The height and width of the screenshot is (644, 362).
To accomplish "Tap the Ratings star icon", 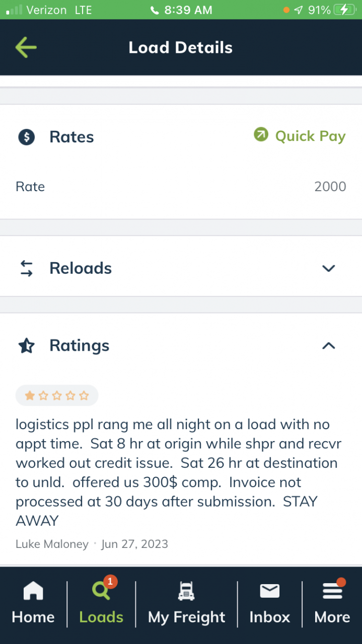I will (x=26, y=346).
